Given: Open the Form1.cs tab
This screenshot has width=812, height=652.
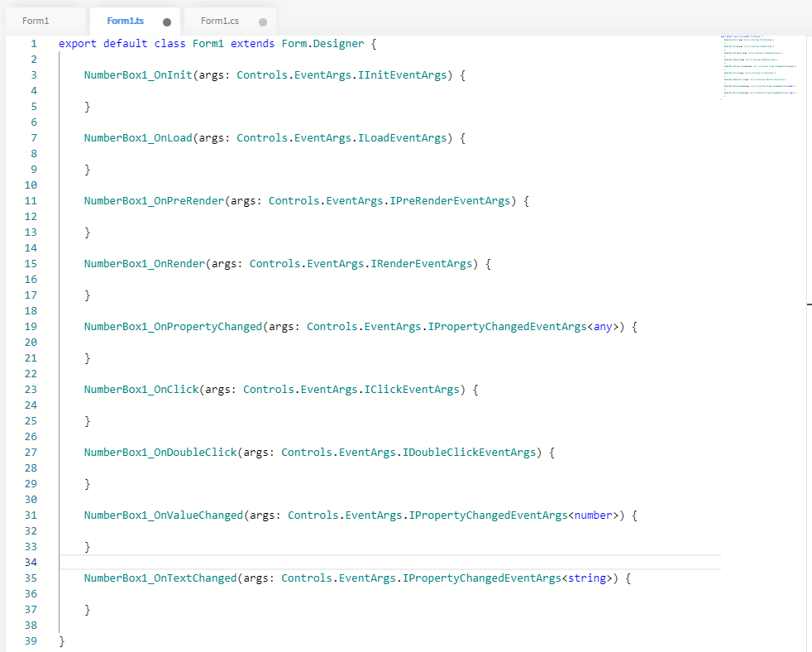Looking at the screenshot, I should click(219, 21).
